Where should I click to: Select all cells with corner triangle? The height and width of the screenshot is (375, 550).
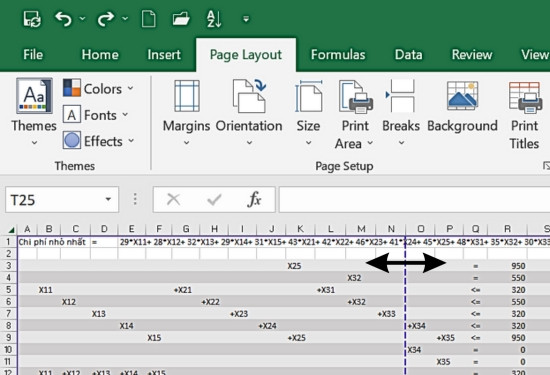11,230
